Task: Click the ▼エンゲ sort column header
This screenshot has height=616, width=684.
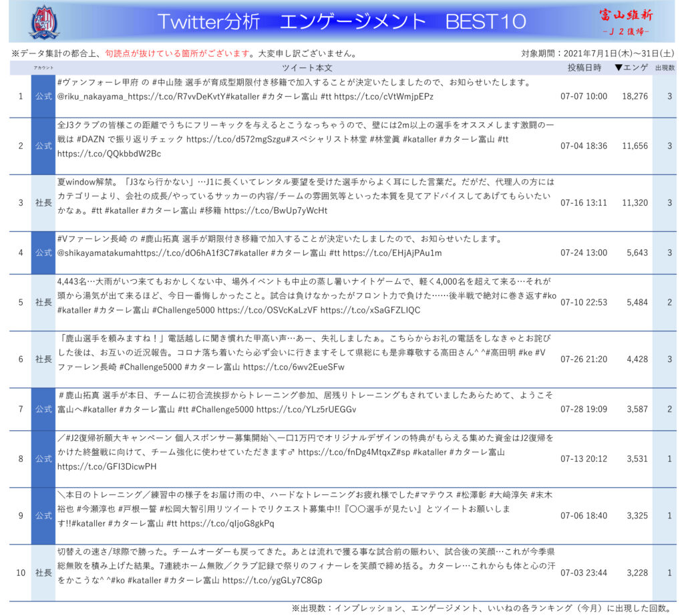Action: tap(631, 67)
